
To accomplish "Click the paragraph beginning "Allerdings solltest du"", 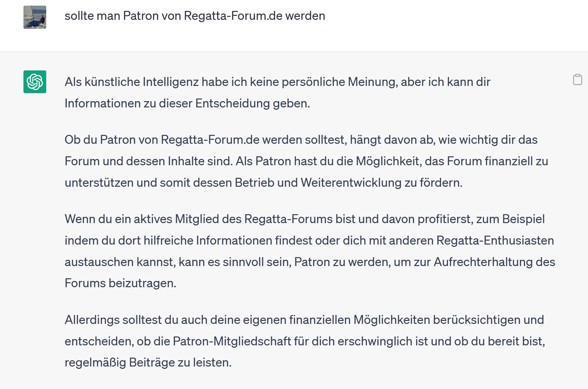I will coord(305,341).
